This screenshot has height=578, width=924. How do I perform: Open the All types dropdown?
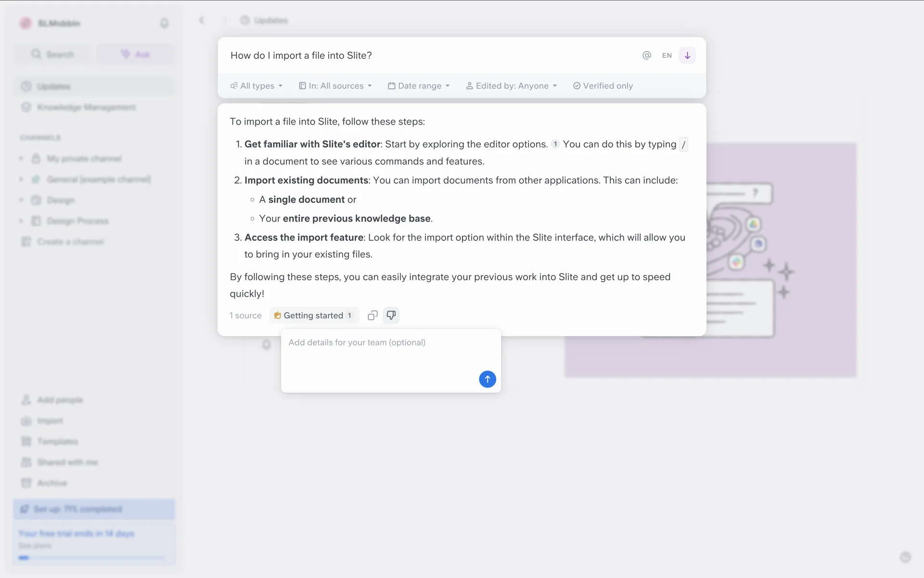point(256,86)
